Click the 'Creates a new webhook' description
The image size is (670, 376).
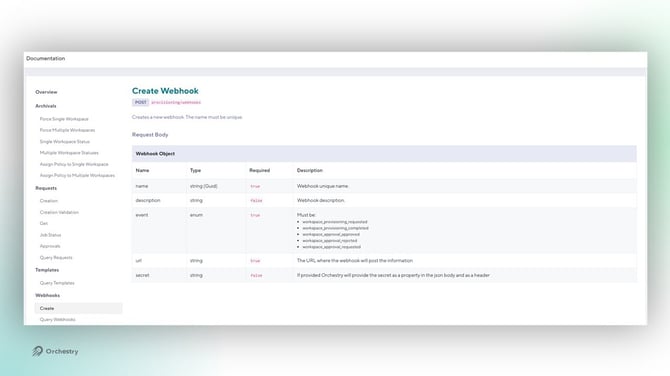click(187, 117)
